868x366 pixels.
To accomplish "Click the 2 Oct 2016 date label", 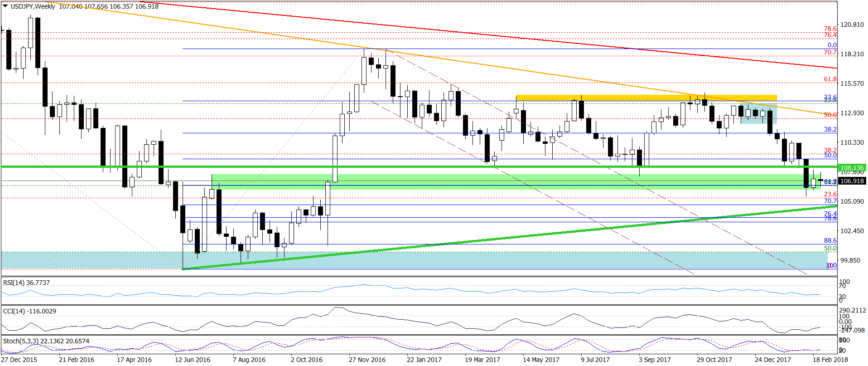I will click(x=307, y=360).
